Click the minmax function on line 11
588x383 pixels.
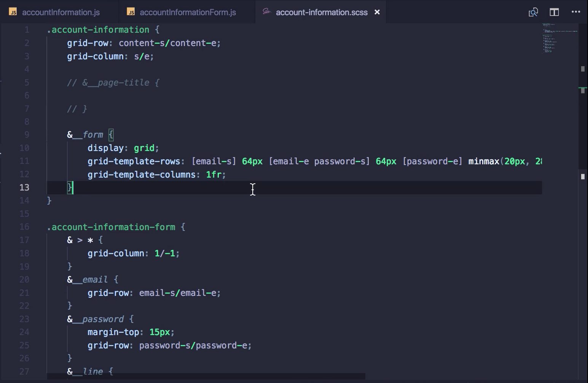484,161
